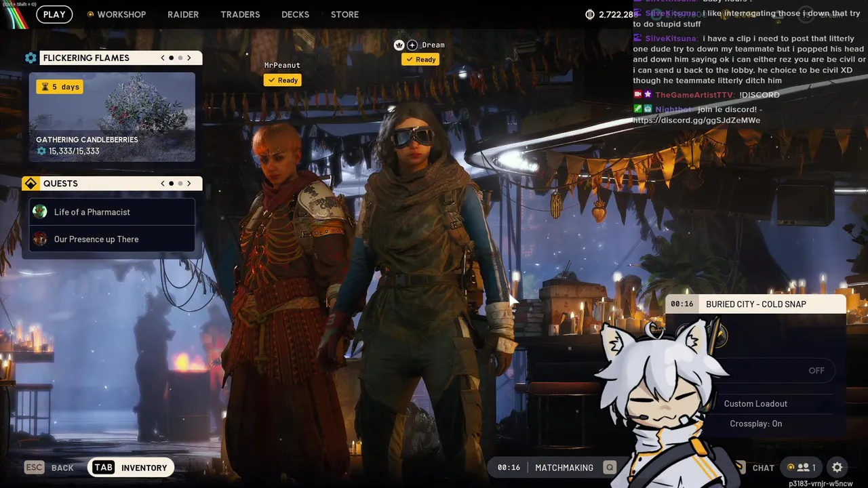Image resolution: width=868 pixels, height=488 pixels.
Task: Switch to the RAIDER tab
Action: (183, 14)
